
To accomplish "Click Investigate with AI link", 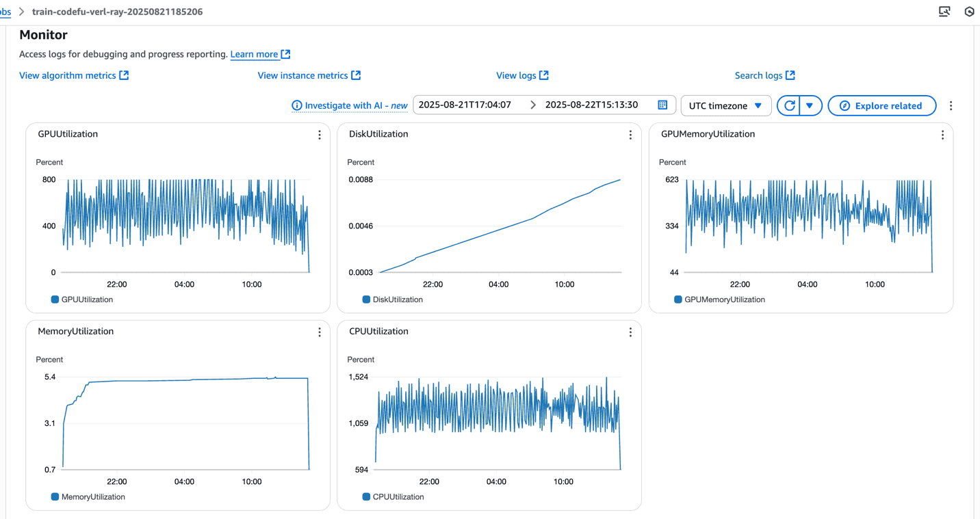I will pos(350,105).
